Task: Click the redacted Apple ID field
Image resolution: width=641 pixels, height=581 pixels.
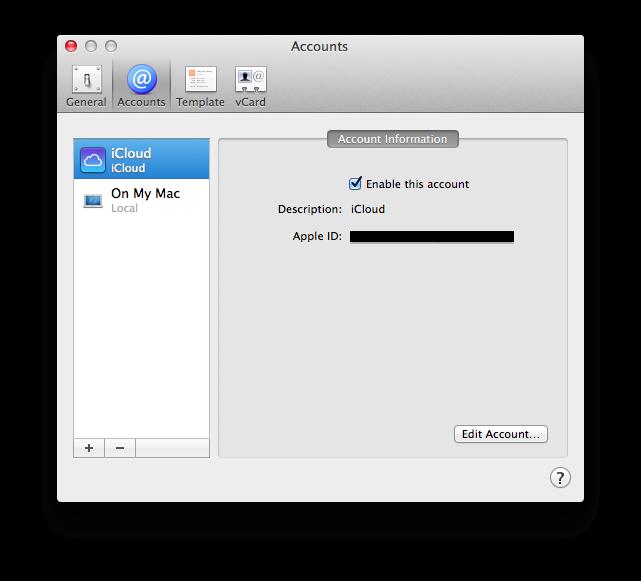Action: pos(432,237)
